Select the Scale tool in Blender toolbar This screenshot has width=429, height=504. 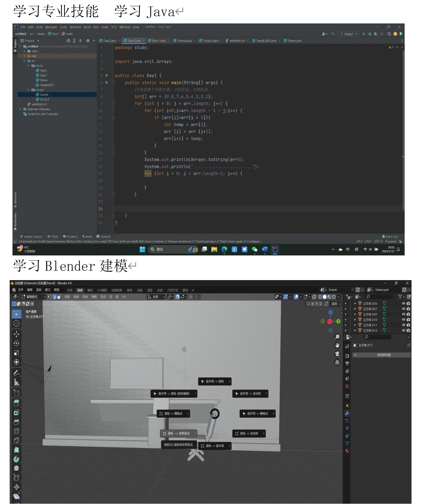tap(17, 353)
